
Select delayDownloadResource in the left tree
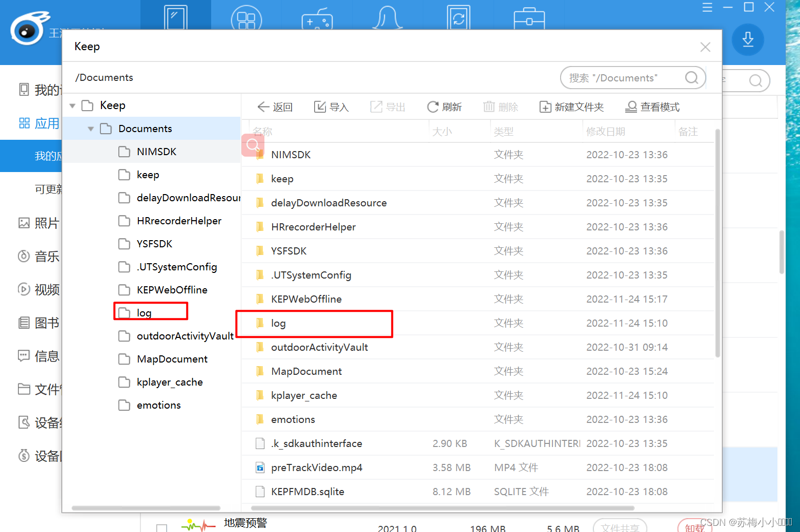click(x=151, y=198)
